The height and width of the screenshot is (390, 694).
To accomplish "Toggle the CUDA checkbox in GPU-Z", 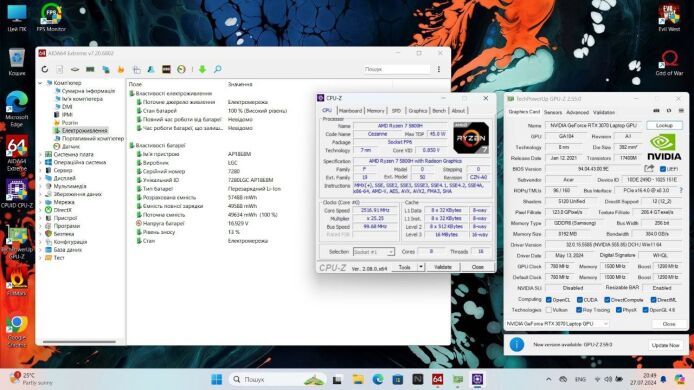I will click(579, 300).
